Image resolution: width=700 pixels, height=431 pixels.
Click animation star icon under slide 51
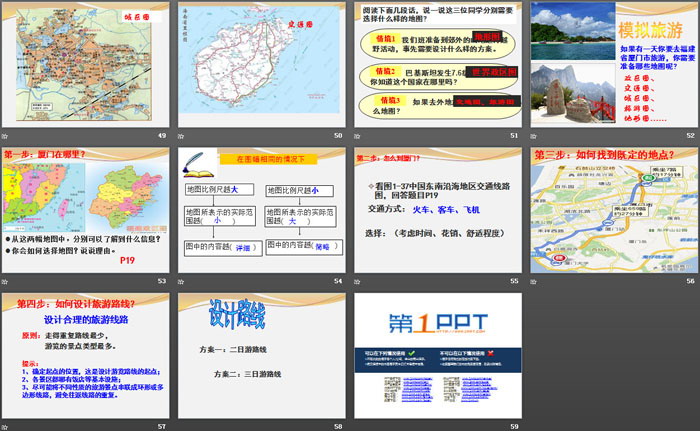click(357, 136)
